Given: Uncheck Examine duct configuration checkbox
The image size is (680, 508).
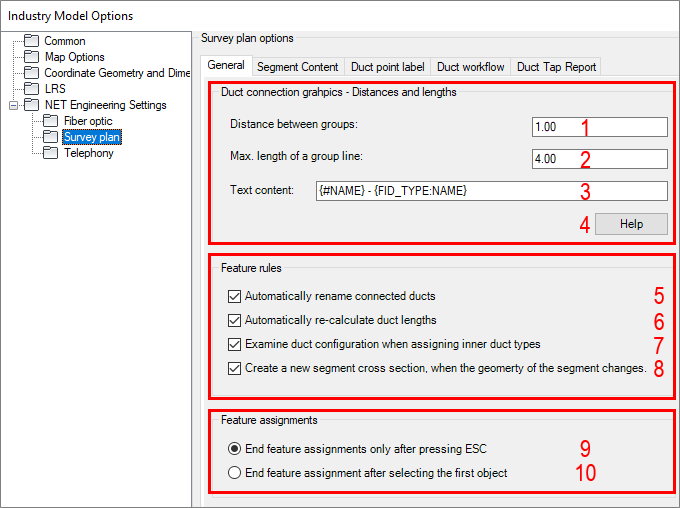Looking at the screenshot, I should 234,344.
